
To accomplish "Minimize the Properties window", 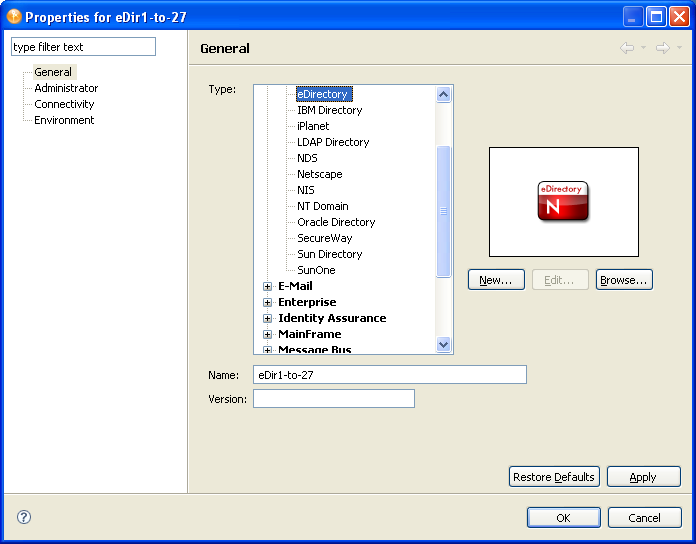I will point(632,17).
